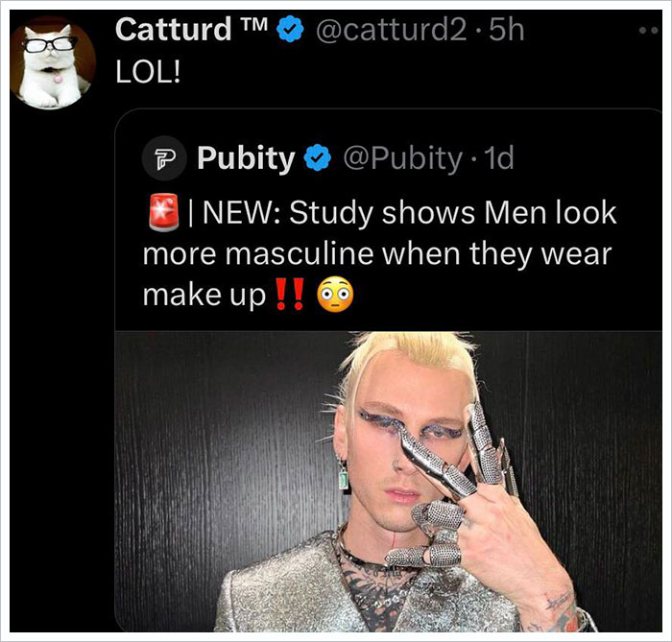
Task: Visit the @catturd2 handle link
Action: pyautogui.click(x=391, y=30)
